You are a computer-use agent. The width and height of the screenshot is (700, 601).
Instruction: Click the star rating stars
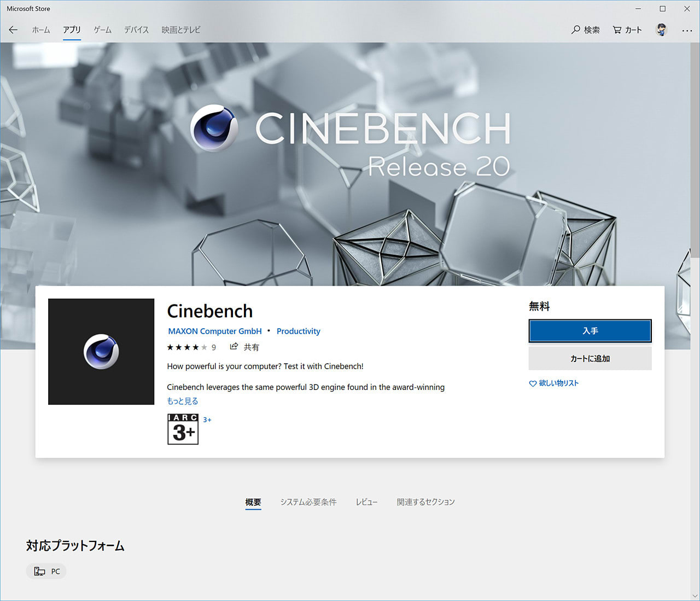(187, 347)
